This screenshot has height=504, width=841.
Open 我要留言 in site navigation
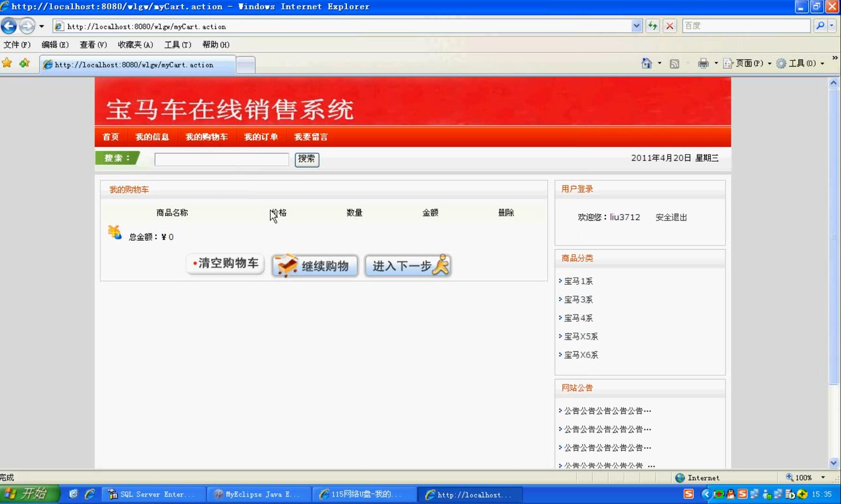[x=311, y=137]
